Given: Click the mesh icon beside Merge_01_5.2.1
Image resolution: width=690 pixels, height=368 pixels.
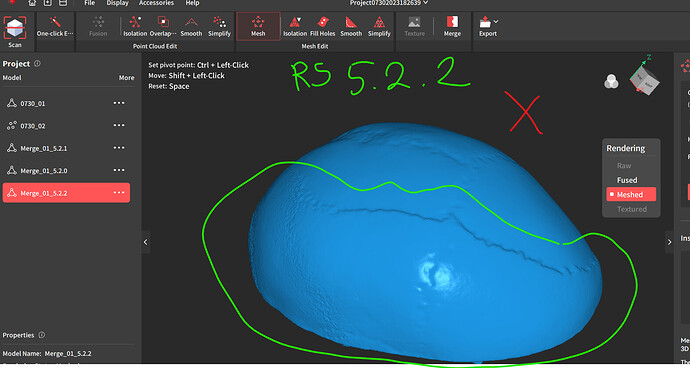Looking at the screenshot, I should [12, 148].
